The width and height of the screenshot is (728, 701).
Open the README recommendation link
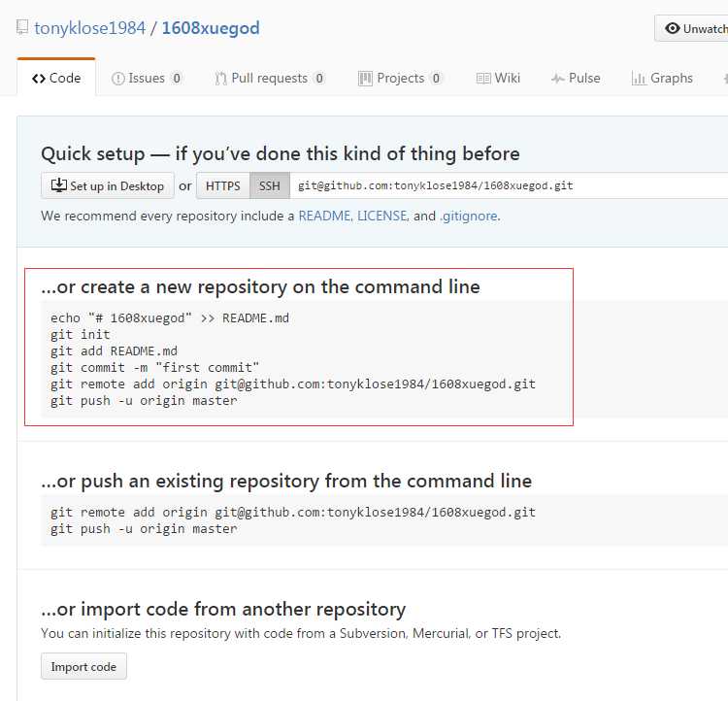click(324, 216)
